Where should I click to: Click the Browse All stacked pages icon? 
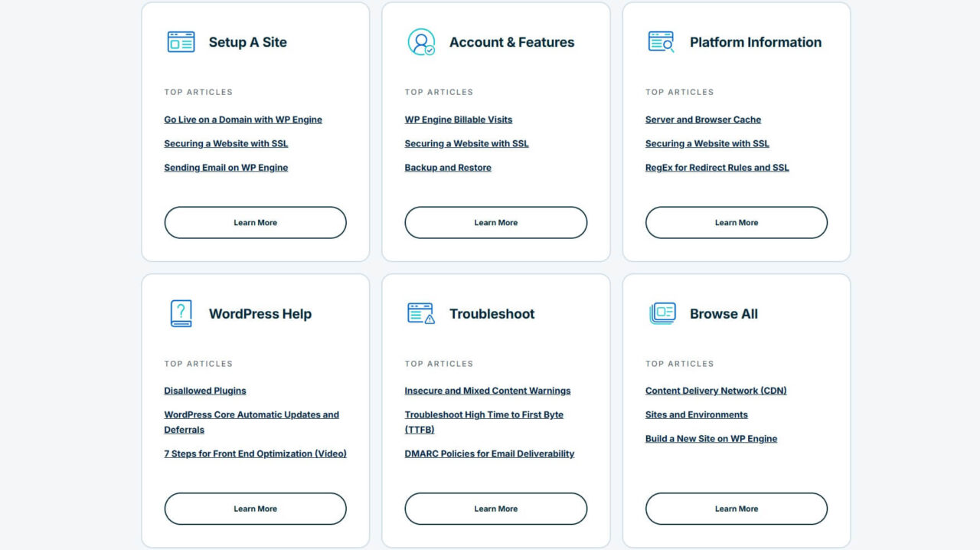(662, 313)
